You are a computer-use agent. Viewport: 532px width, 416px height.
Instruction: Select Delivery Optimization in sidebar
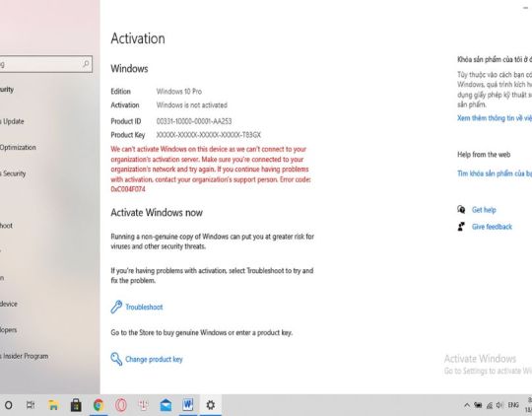18,148
